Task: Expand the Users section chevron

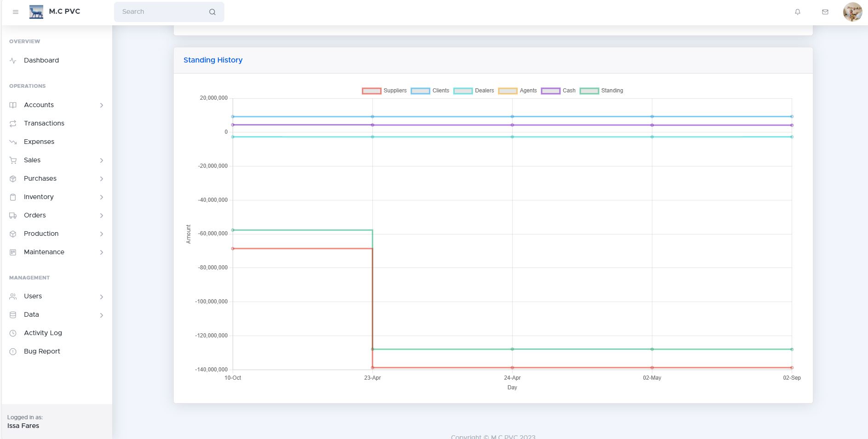Action: click(x=102, y=297)
